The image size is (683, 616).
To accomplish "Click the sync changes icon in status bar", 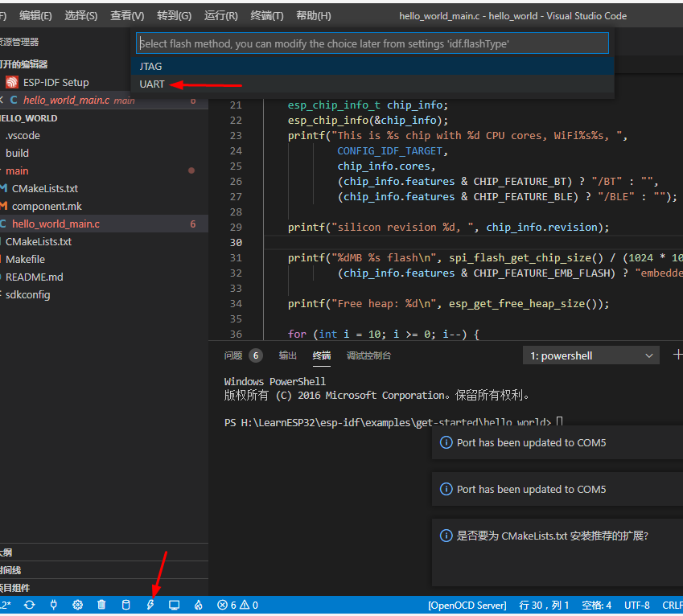I will pyautogui.click(x=30, y=605).
